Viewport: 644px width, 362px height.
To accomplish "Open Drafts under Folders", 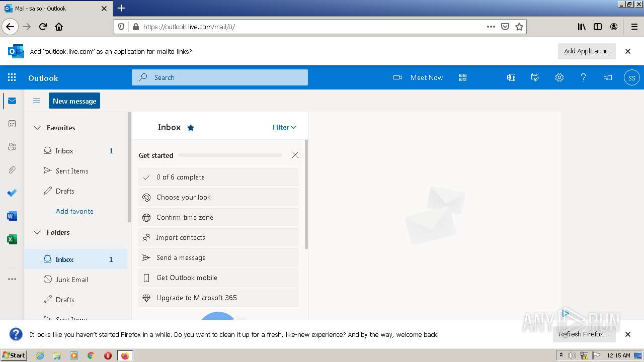I will pyautogui.click(x=76, y=300).
